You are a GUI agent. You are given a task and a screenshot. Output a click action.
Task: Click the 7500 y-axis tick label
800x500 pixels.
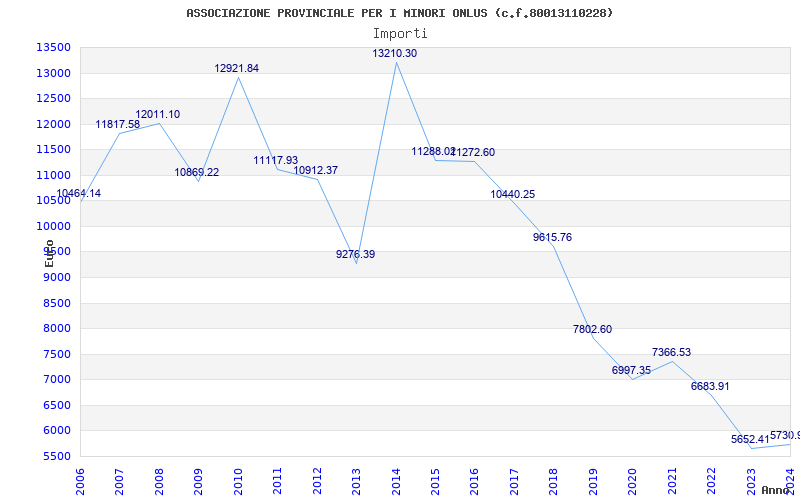(56, 354)
